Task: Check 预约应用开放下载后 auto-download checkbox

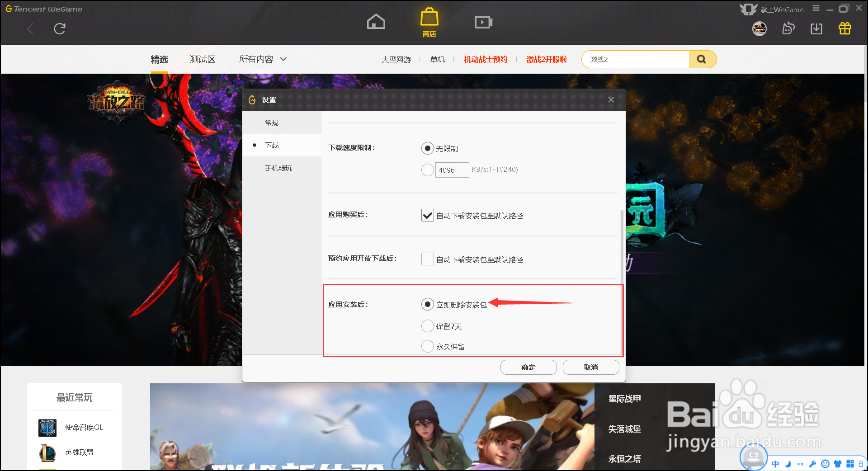Action: click(x=427, y=259)
